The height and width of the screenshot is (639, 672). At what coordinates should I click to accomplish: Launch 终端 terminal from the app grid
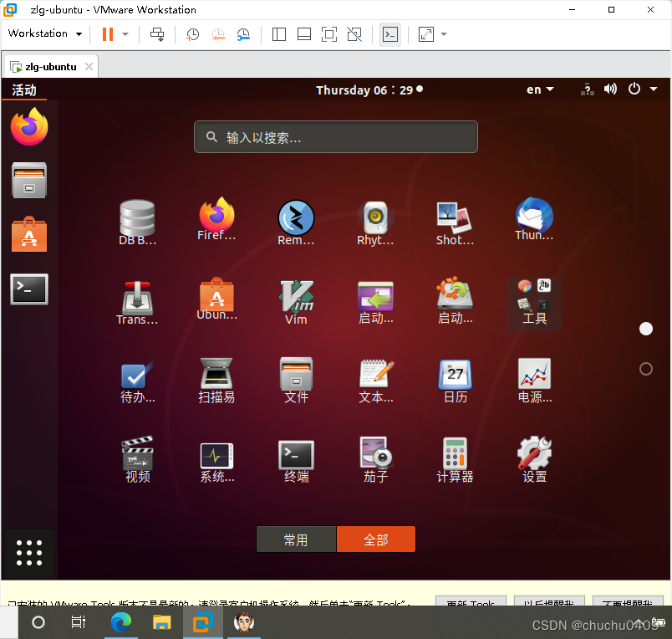296,462
